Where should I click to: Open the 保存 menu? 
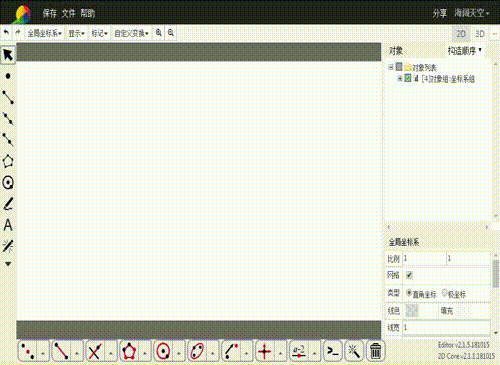pos(49,13)
